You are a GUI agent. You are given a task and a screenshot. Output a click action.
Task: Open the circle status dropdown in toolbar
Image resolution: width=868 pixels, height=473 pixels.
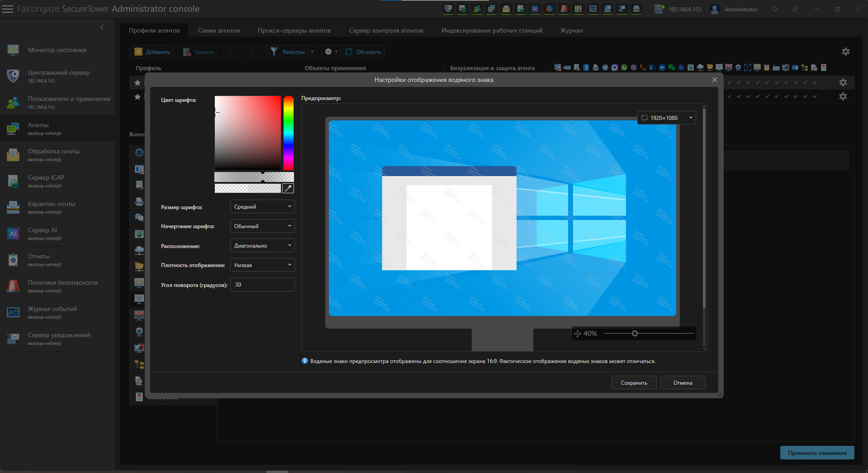(x=332, y=52)
